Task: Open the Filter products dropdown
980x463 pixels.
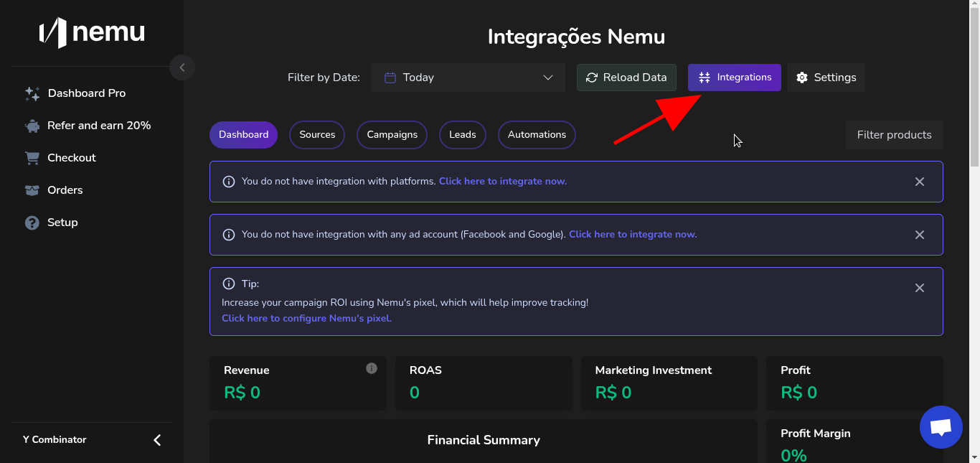Action: pyautogui.click(x=895, y=135)
